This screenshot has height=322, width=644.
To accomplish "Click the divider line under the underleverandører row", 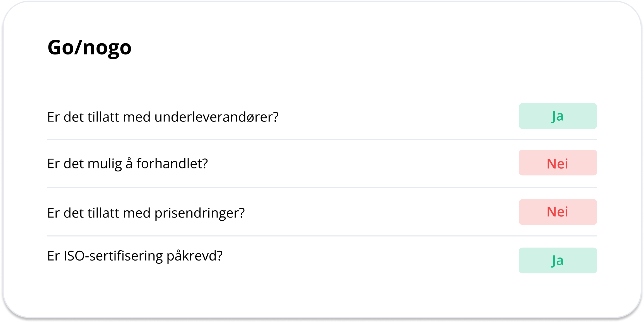I will 322,139.
